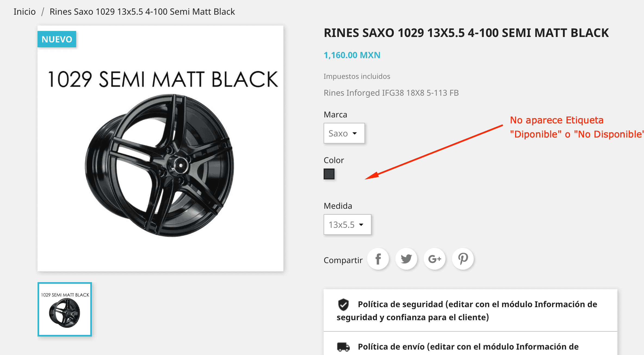The height and width of the screenshot is (355, 644).
Task: Share product on Google Plus
Action: tap(435, 259)
